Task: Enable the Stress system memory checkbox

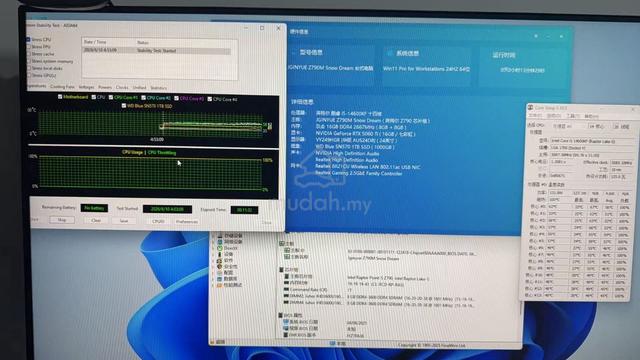Action: pos(29,61)
